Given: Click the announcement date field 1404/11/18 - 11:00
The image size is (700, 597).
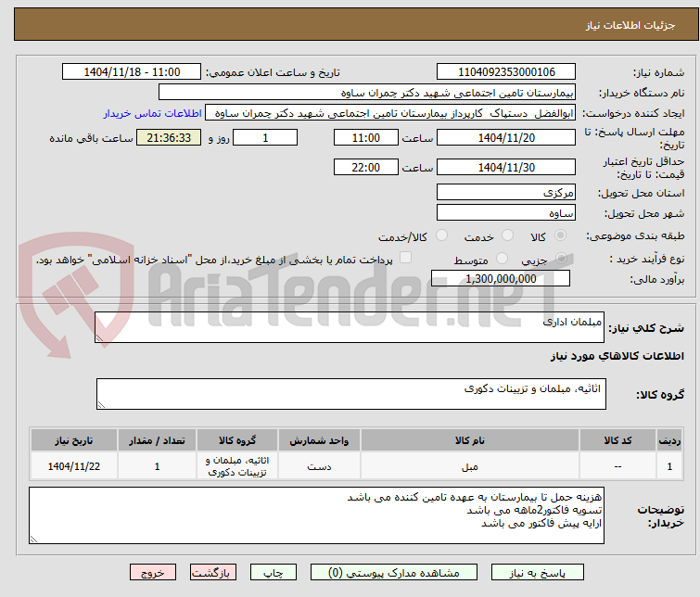Looking at the screenshot, I should (x=132, y=72).
